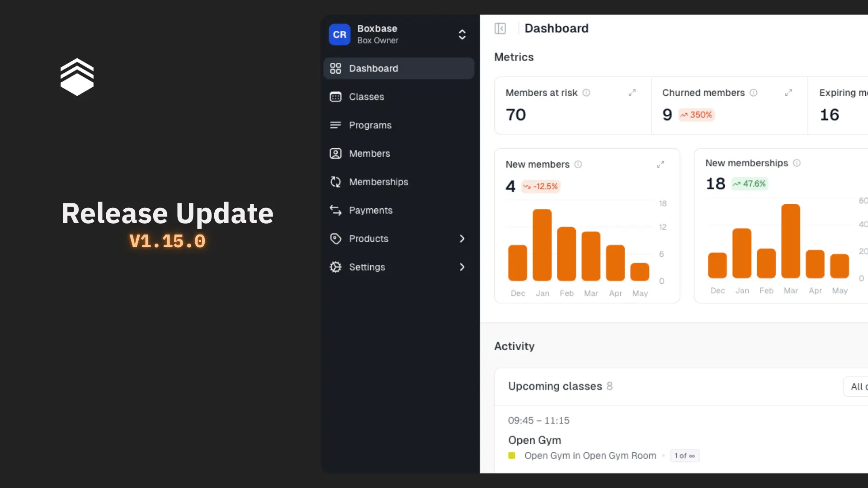Click the Payments transfer icon
The image size is (868, 488).
(335, 210)
